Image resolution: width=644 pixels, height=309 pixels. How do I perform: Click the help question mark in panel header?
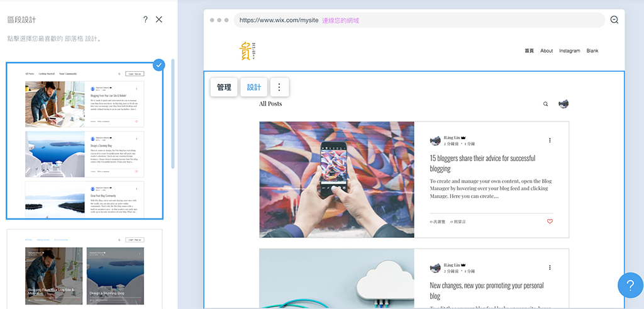pos(145,20)
